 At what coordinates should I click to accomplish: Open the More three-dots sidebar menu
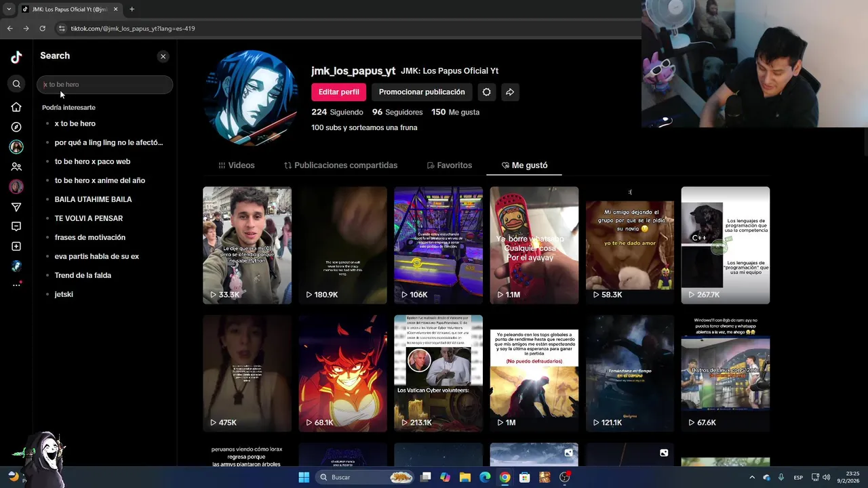pyautogui.click(x=16, y=285)
